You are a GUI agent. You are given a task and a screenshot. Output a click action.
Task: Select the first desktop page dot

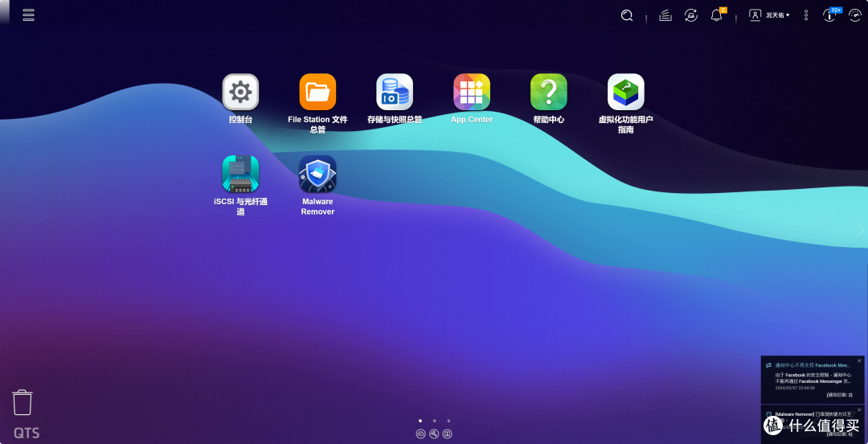(420, 421)
